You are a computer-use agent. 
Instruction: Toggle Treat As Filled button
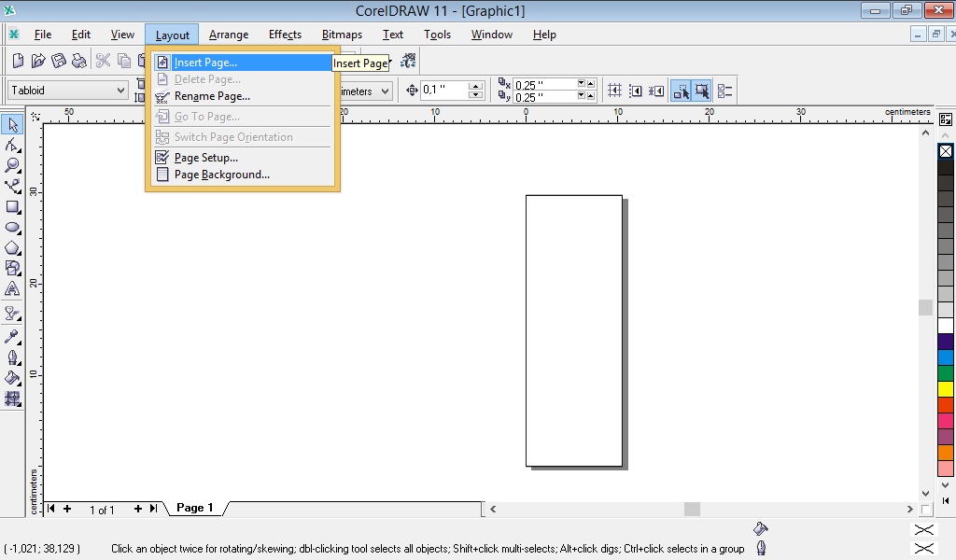tap(702, 91)
